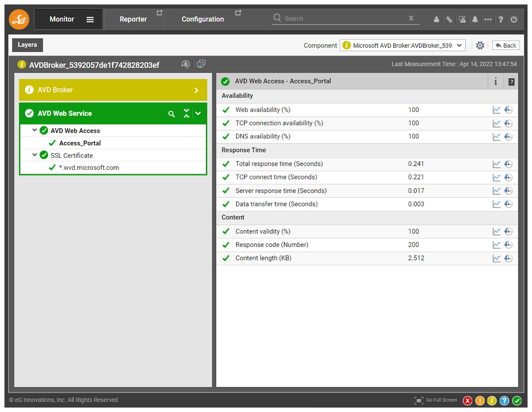The height and width of the screenshot is (412, 532).
Task: Clear the search field with X
Action: (x=411, y=18)
